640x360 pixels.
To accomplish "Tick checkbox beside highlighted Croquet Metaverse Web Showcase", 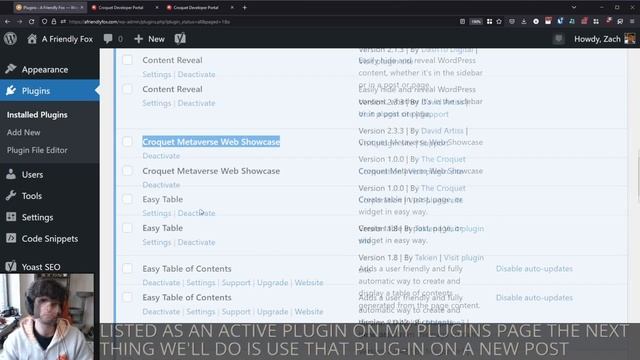I will (x=127, y=142).
